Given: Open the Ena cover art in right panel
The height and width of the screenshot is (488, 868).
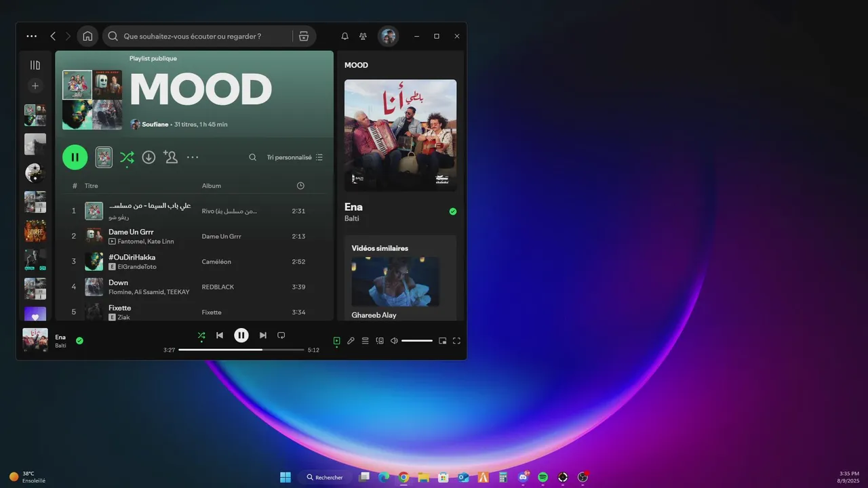Looking at the screenshot, I should click(400, 136).
